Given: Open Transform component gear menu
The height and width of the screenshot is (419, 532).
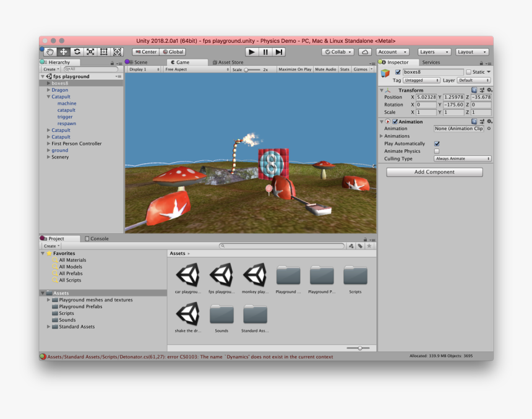Looking at the screenshot, I should [489, 90].
